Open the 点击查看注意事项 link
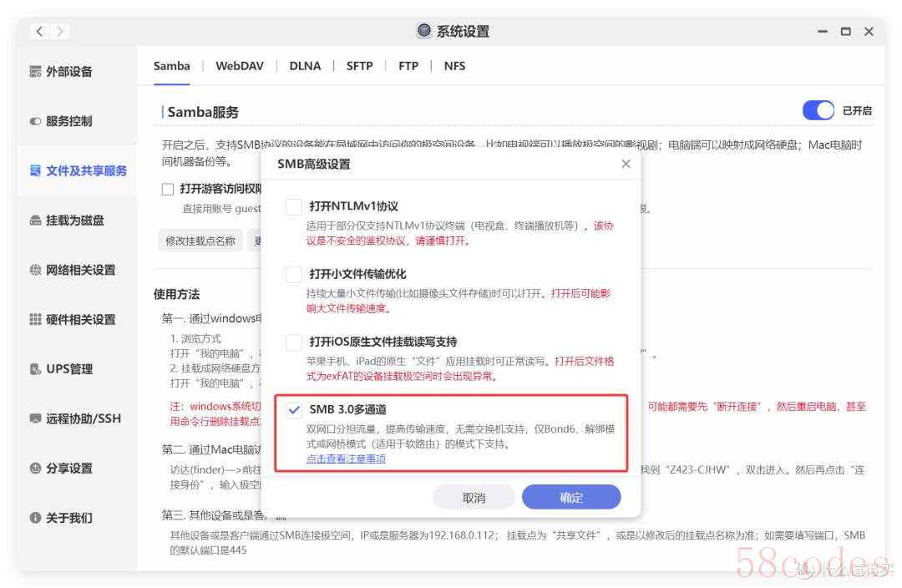Viewport: 902px width, 588px height. point(346,459)
